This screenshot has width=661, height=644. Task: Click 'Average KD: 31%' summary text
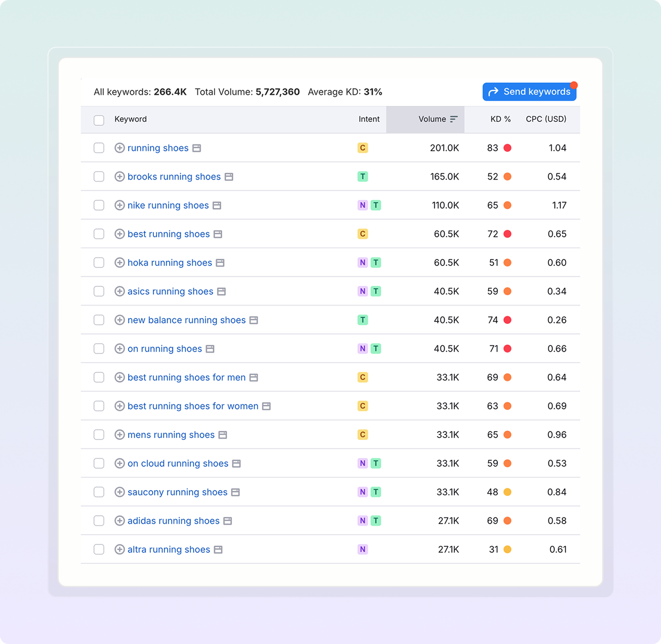coord(345,92)
